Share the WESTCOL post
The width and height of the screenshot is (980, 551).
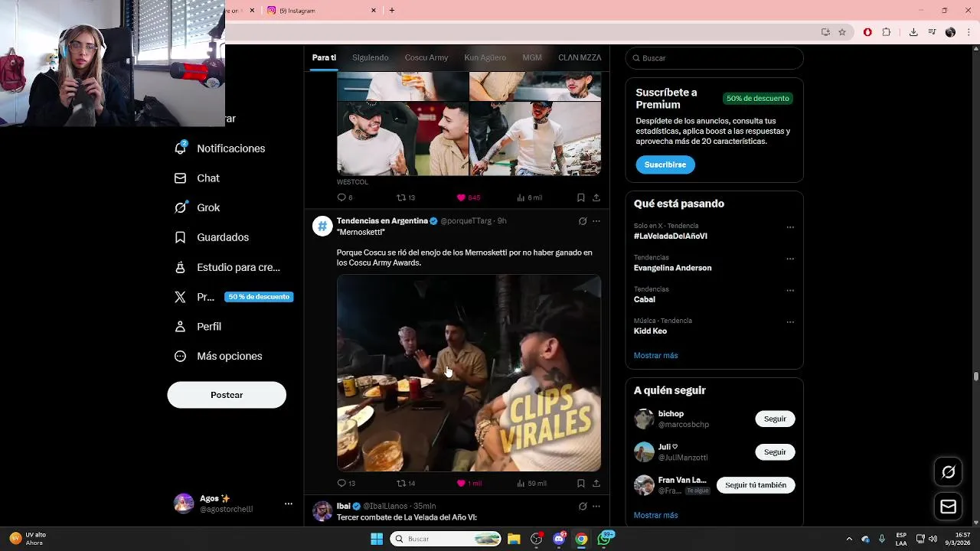click(x=596, y=197)
